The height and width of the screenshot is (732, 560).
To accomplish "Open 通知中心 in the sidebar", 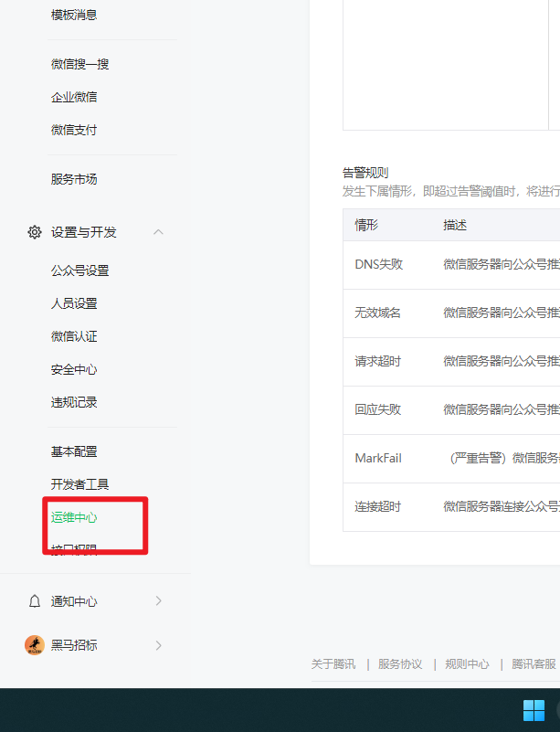I will pyautogui.click(x=74, y=601).
